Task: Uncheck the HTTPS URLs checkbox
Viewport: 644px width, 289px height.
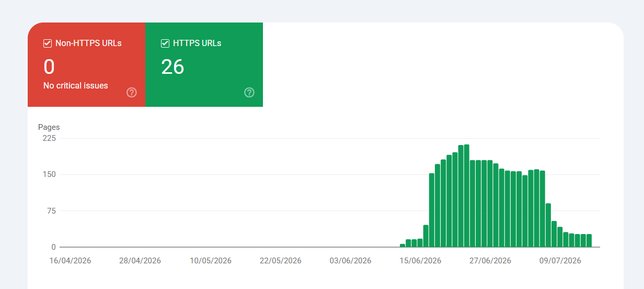Action: (x=165, y=43)
